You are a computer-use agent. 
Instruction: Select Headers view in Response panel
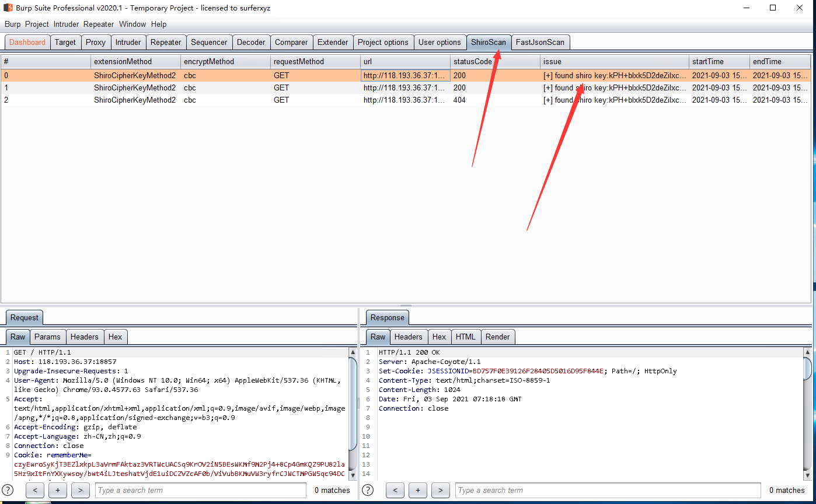click(408, 337)
